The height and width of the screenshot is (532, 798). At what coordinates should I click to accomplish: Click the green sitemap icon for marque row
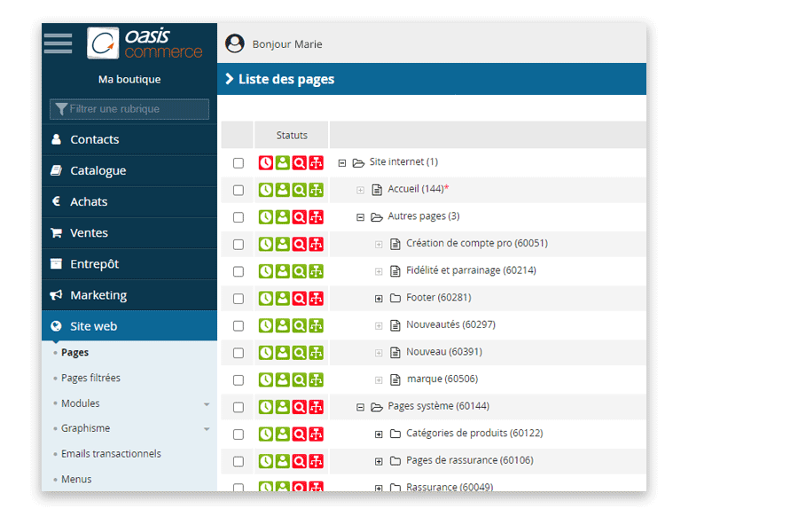[316, 379]
